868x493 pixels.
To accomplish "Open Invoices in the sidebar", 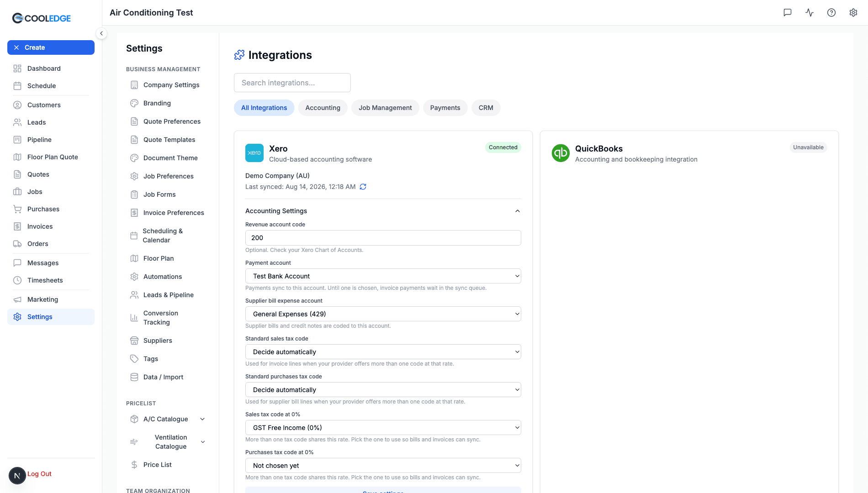I will 51,226.
